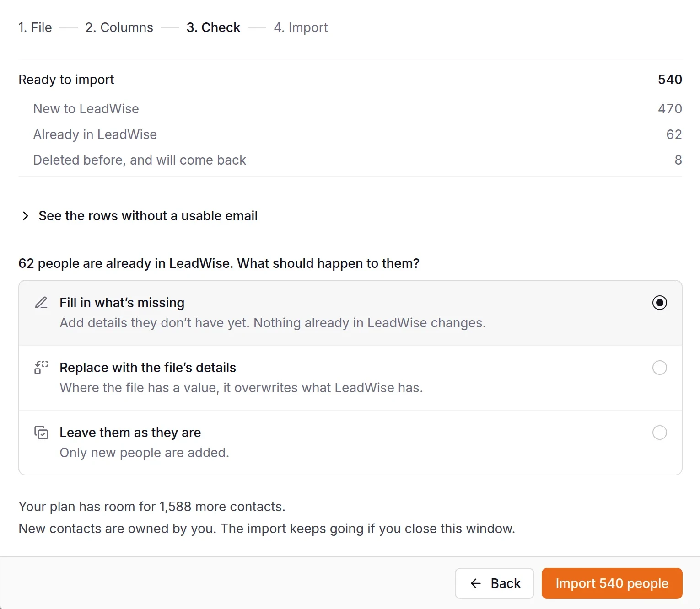Click the pencil icon beside Fill in what's missing

coord(41,303)
